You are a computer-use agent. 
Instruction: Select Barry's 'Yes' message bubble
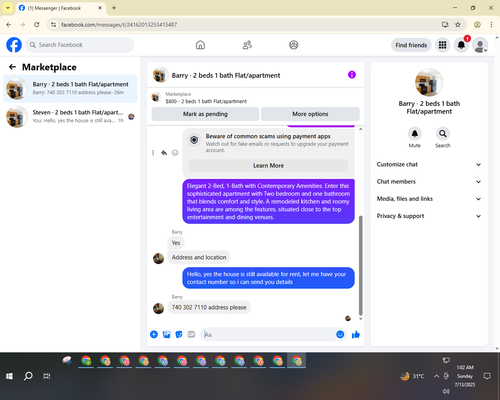tap(176, 243)
